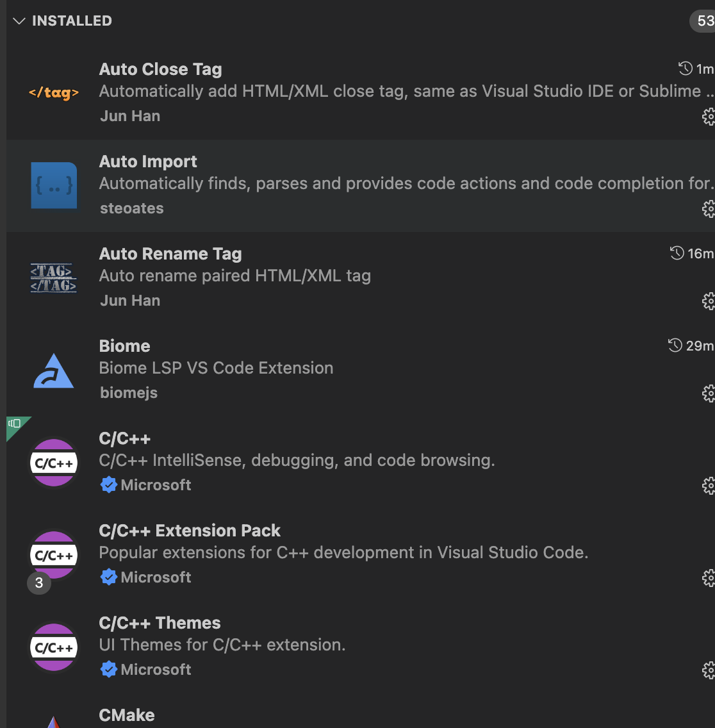Open the manage gear for C/C++ Extension Pack
Image resolution: width=715 pixels, height=728 pixels.
[x=709, y=579]
